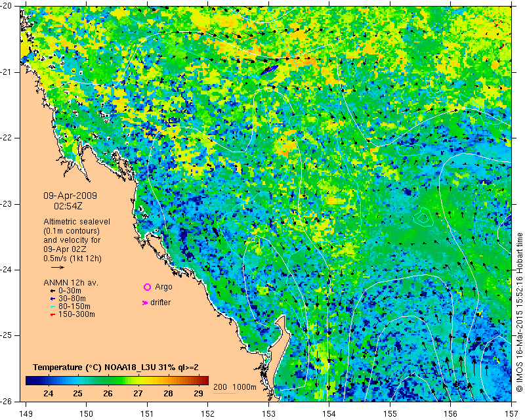525x420 pixels.
Task: Click the 'Altimetric sealevel' caption line
Action: [77, 222]
